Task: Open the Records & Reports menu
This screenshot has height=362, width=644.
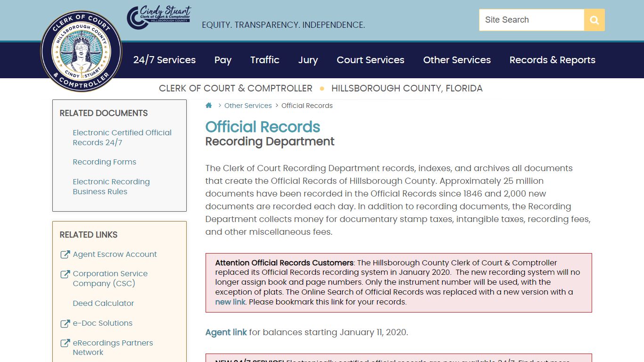Action: click(x=553, y=60)
